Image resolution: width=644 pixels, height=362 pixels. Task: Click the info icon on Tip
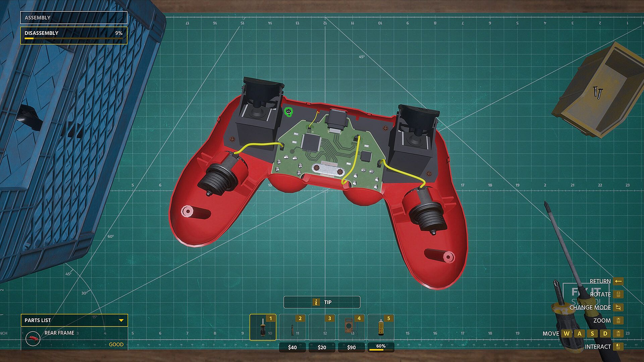pyautogui.click(x=316, y=302)
